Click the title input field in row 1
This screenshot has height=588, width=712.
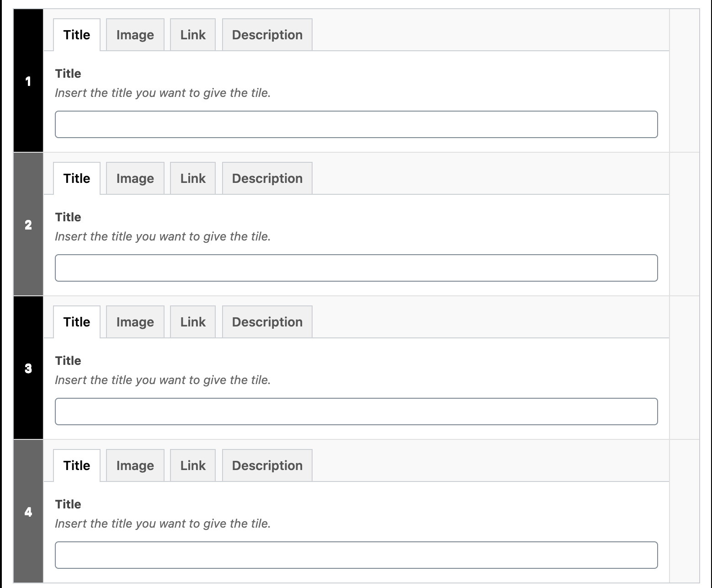pos(356,124)
